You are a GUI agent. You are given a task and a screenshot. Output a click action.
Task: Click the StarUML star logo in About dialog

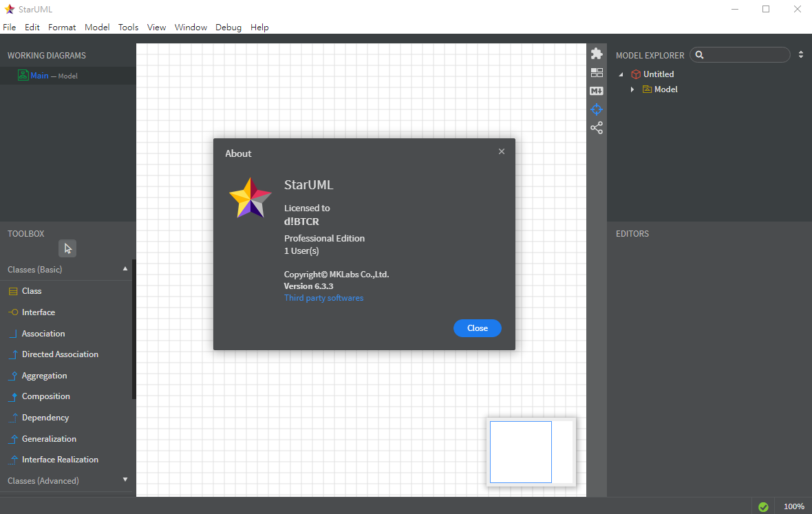(x=250, y=197)
